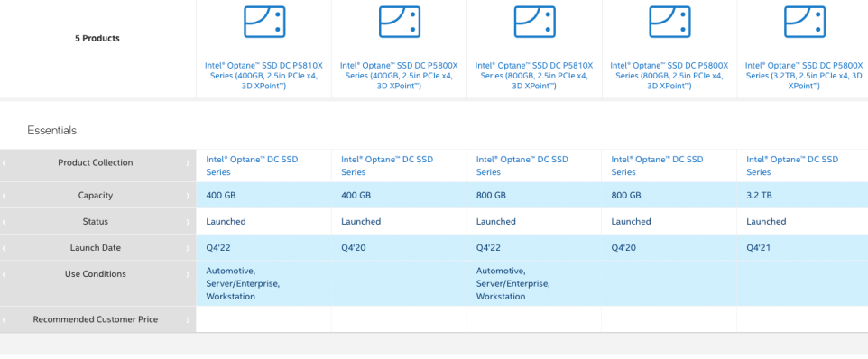Click the SSD icon above P5800X 400GB product
868x359 pixels.
coord(400,22)
